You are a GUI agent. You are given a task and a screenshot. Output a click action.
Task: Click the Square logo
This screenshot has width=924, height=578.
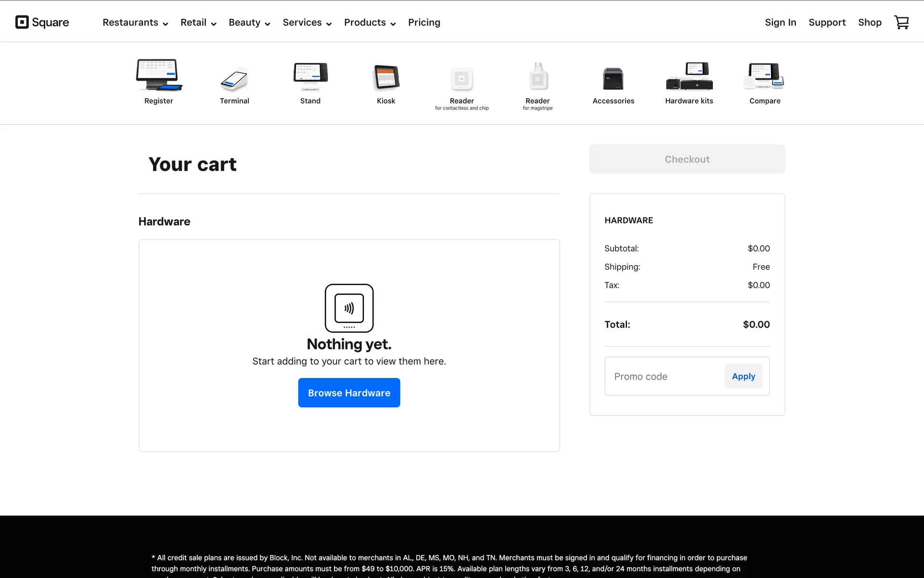coord(42,22)
